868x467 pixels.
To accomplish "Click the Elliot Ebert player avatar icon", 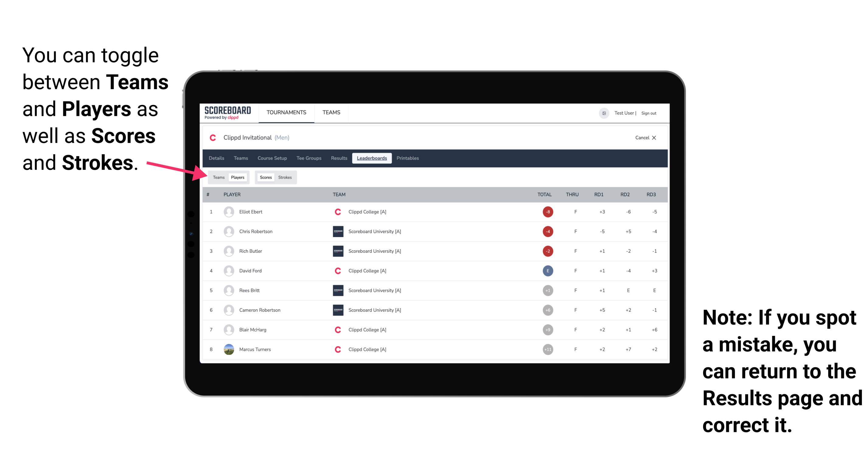I will click(229, 211).
